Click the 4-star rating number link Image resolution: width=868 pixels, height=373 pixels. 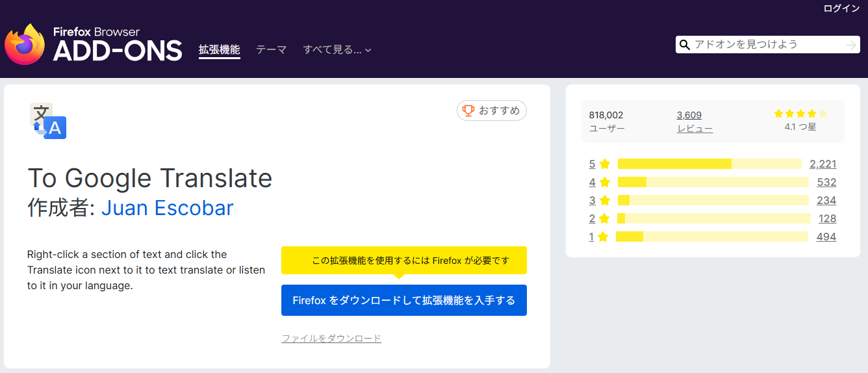pyautogui.click(x=592, y=182)
